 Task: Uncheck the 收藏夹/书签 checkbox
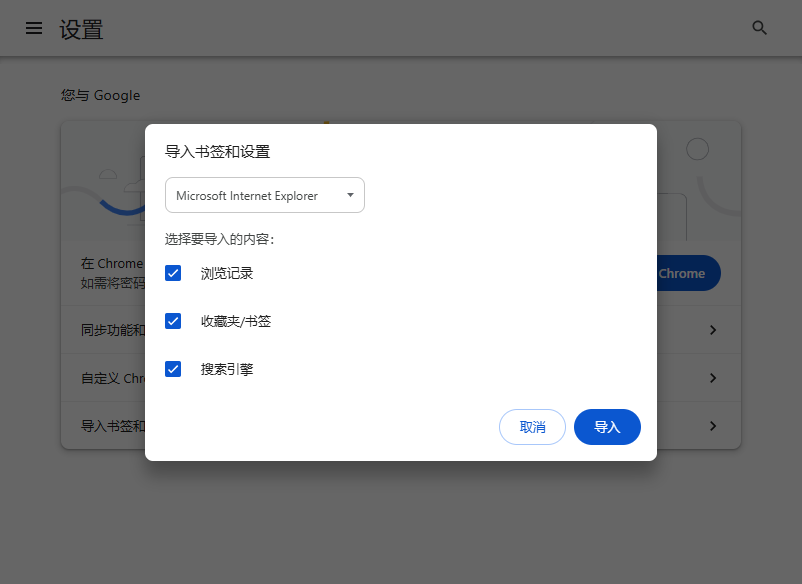pyautogui.click(x=173, y=321)
